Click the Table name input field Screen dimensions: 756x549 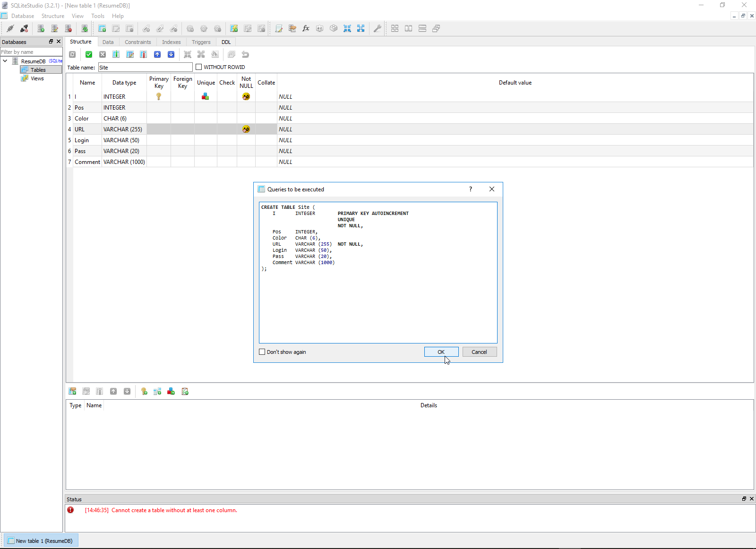(x=146, y=67)
